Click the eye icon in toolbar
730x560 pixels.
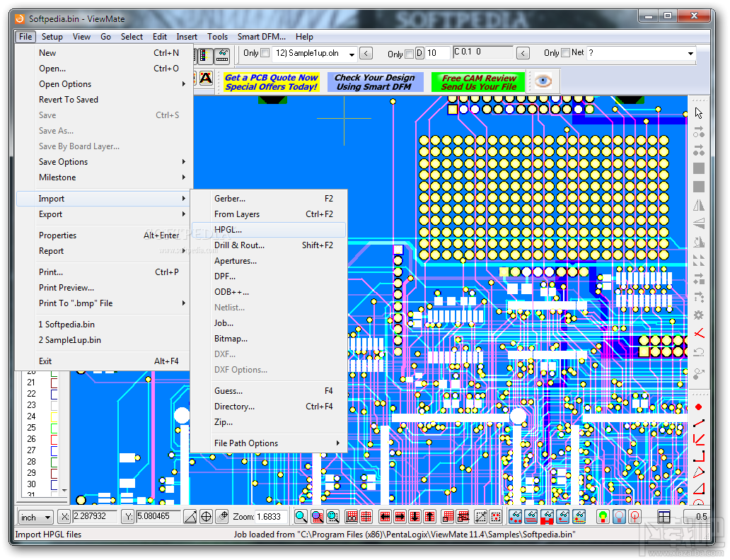coord(543,81)
